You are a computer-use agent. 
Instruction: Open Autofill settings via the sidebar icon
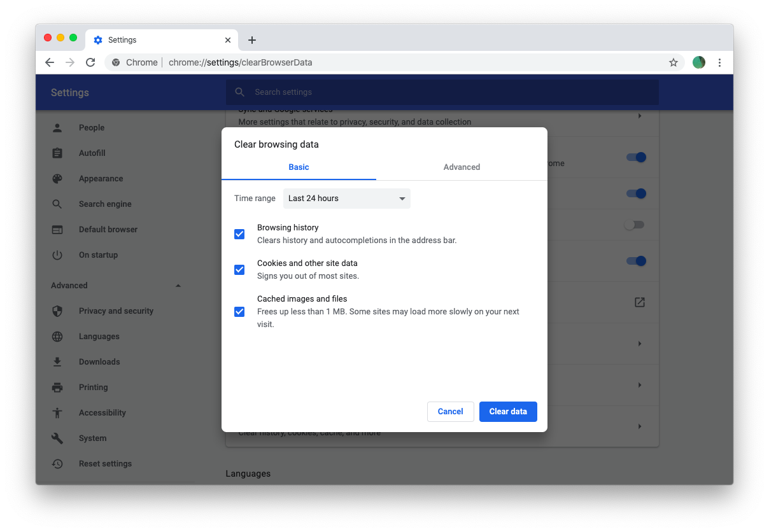click(57, 153)
